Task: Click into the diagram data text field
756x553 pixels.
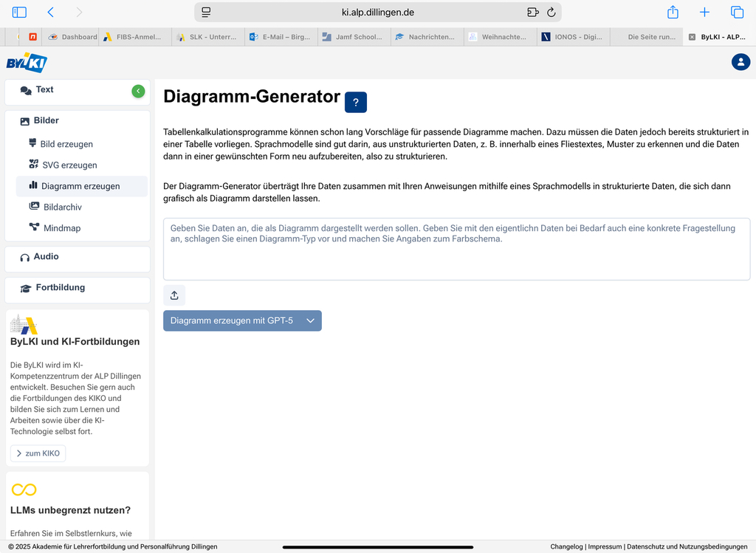Action: coord(456,250)
